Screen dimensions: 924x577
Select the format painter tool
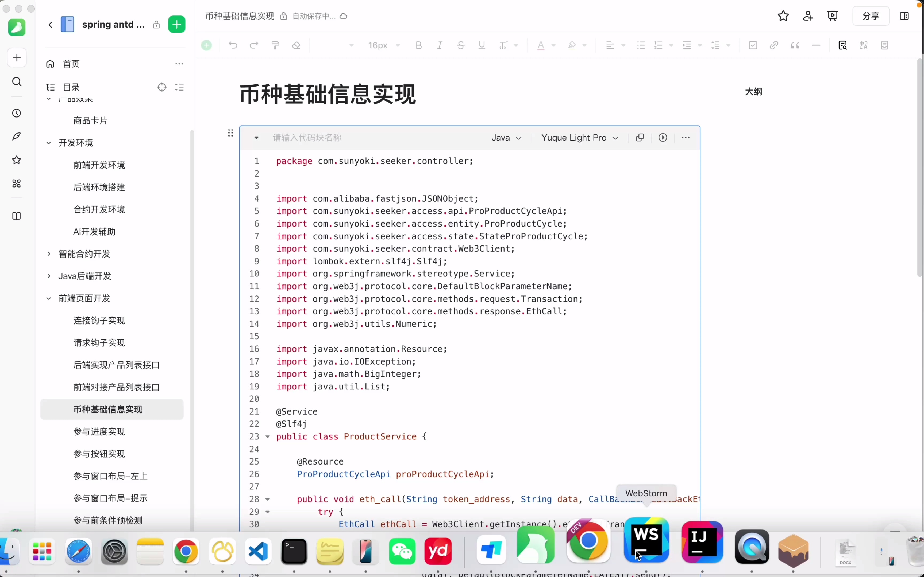[x=275, y=45]
